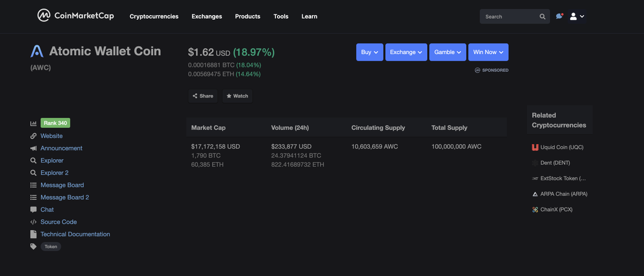Image resolution: width=644 pixels, height=276 pixels.
Task: Open ChainX (PCX) related link
Action: click(x=557, y=210)
